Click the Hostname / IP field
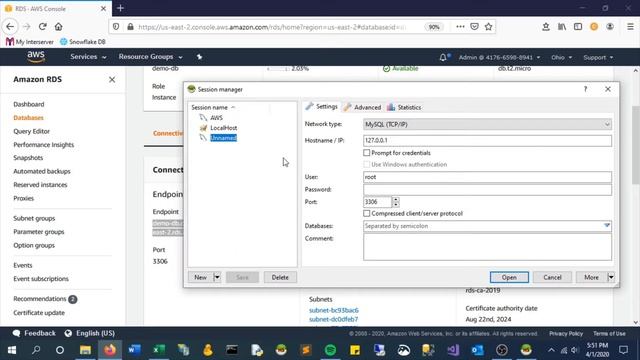640x360 pixels. 487,140
